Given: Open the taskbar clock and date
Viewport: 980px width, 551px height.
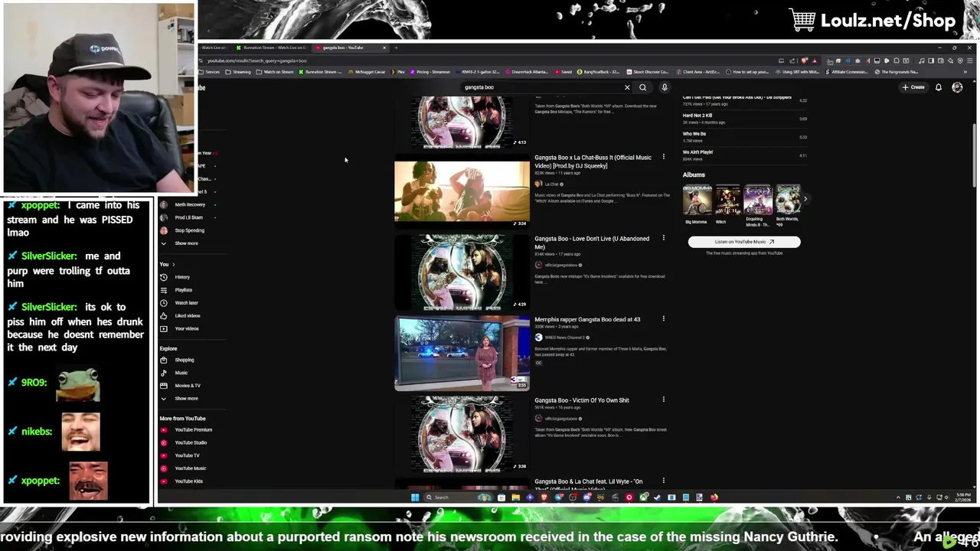Looking at the screenshot, I should tap(962, 497).
